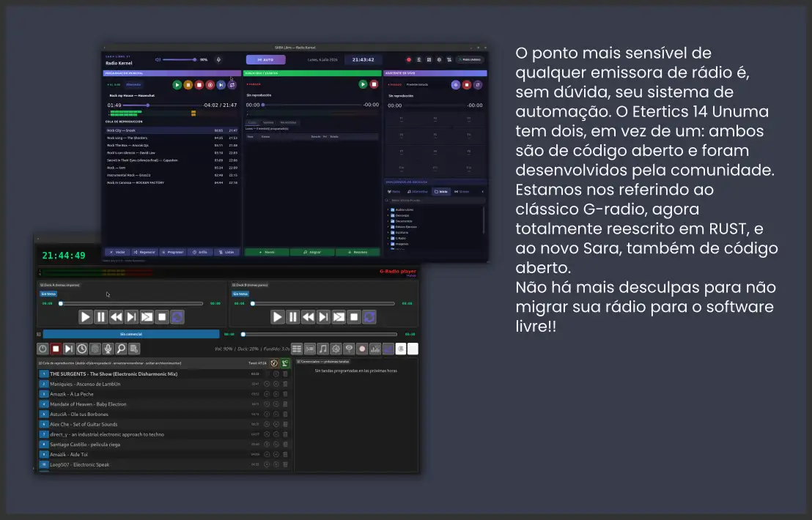Stop the Publicidad / Eventos player
812x520 pixels.
tap(374, 83)
